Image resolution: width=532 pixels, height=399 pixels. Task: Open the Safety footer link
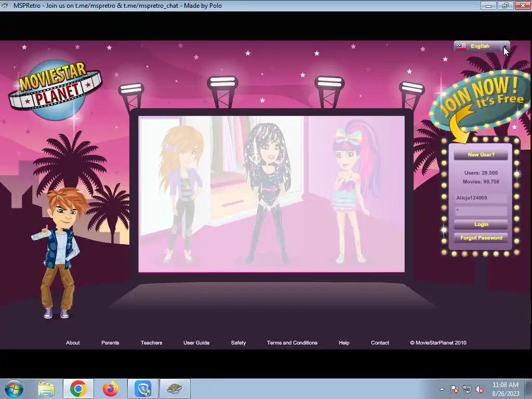pos(238,343)
